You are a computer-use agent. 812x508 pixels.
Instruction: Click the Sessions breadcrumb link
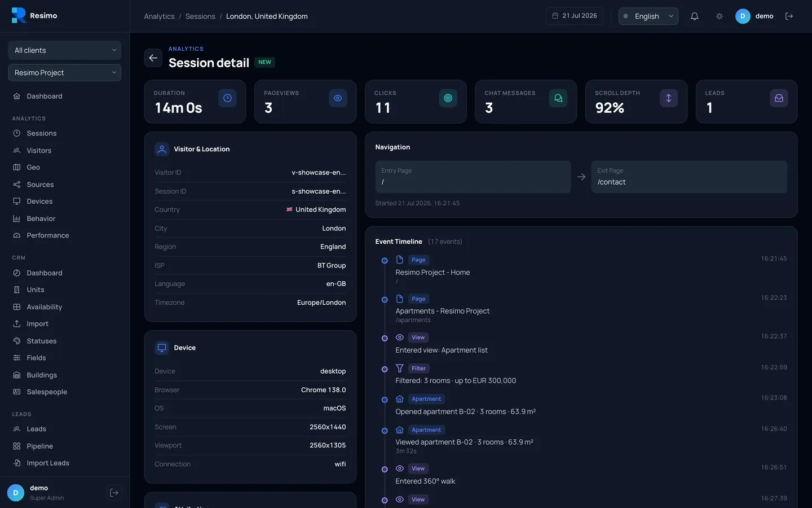[x=200, y=16]
